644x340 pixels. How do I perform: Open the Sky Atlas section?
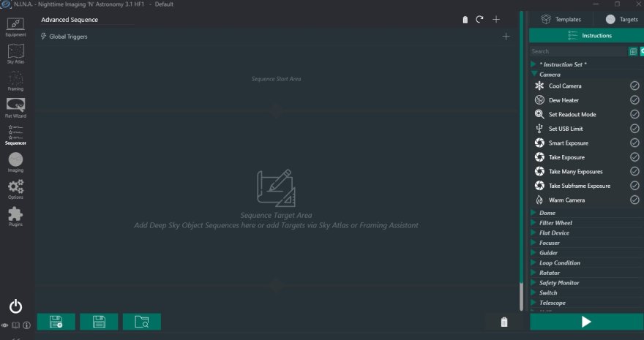(x=15, y=54)
